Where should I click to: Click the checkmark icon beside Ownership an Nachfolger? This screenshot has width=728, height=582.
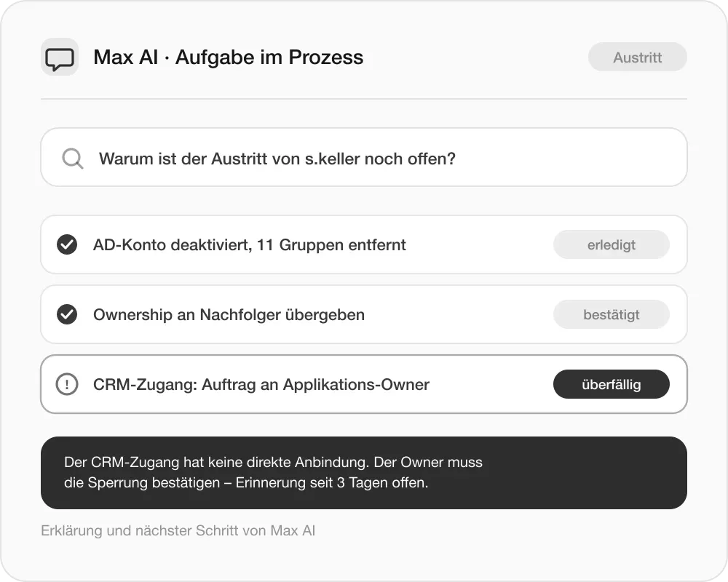pos(67,315)
